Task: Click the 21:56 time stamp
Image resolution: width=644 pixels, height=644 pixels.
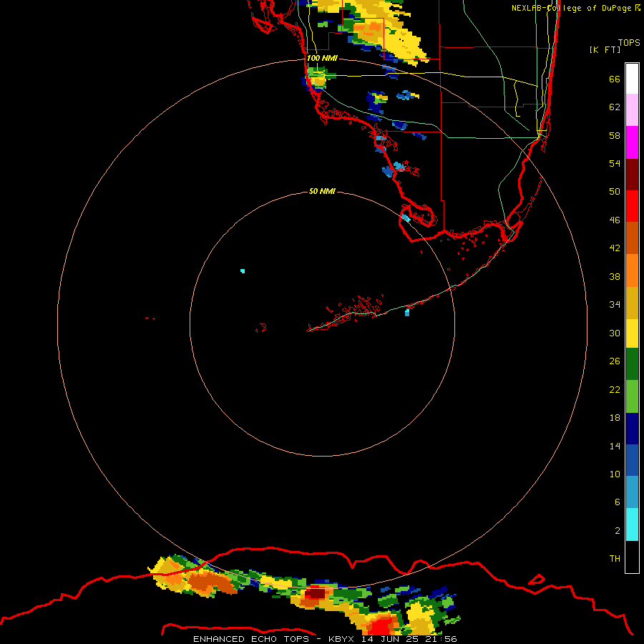Action: tap(440, 639)
